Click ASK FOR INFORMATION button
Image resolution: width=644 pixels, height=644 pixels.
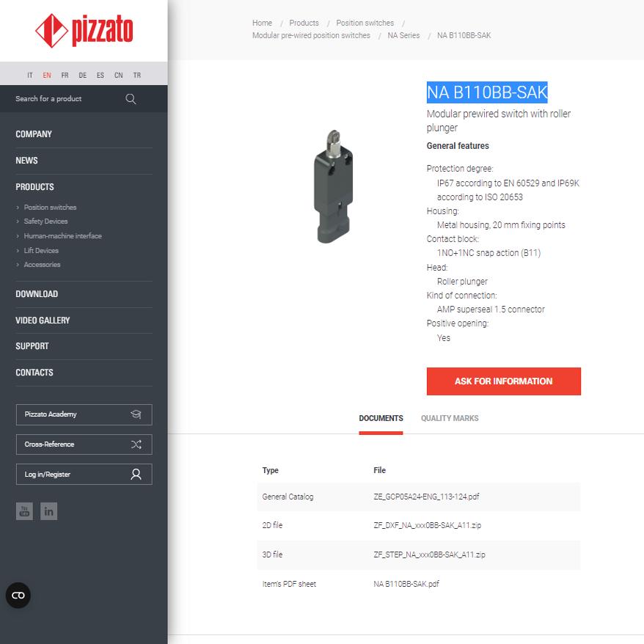[503, 381]
